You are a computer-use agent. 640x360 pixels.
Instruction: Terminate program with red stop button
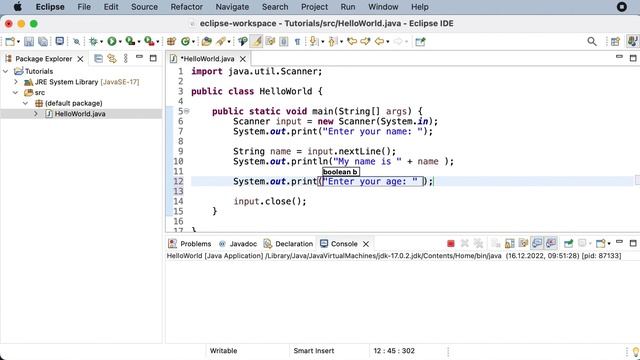451,244
